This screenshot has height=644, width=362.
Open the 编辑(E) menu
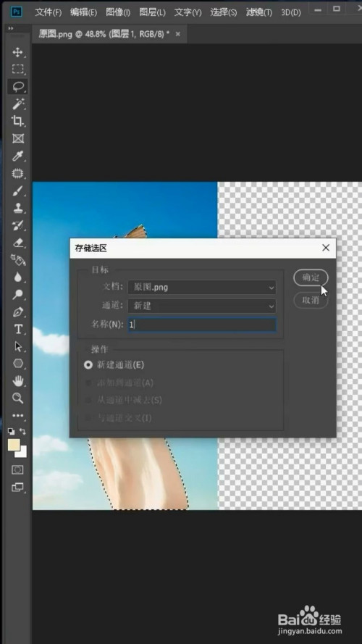pyautogui.click(x=83, y=12)
